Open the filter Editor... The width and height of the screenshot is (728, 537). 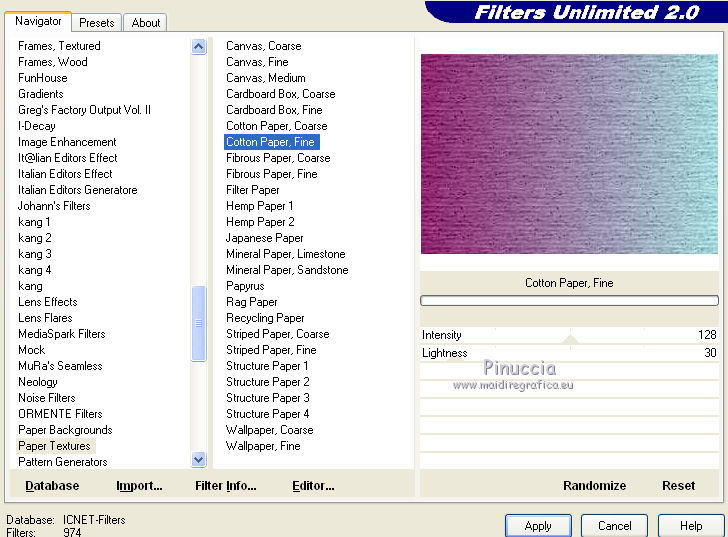click(313, 485)
